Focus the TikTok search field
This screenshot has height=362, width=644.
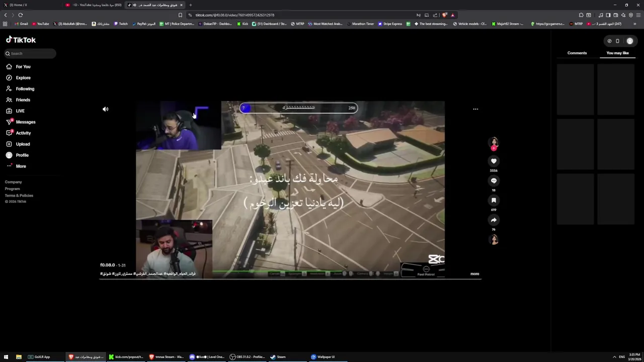pos(30,53)
